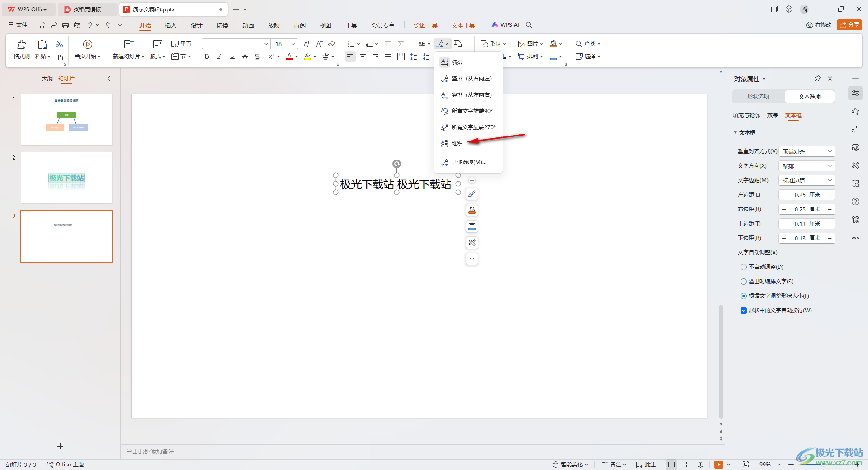The width and height of the screenshot is (868, 470).
Task: Collapse the 文本框 section triangle
Action: pyautogui.click(x=735, y=132)
